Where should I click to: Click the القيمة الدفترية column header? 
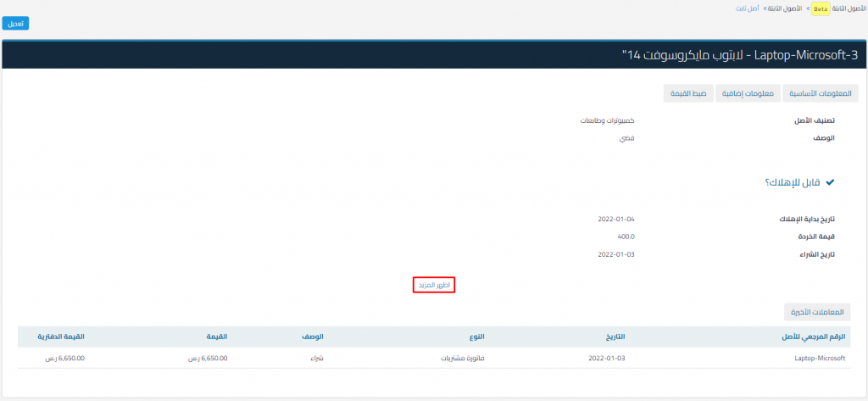(x=61, y=337)
